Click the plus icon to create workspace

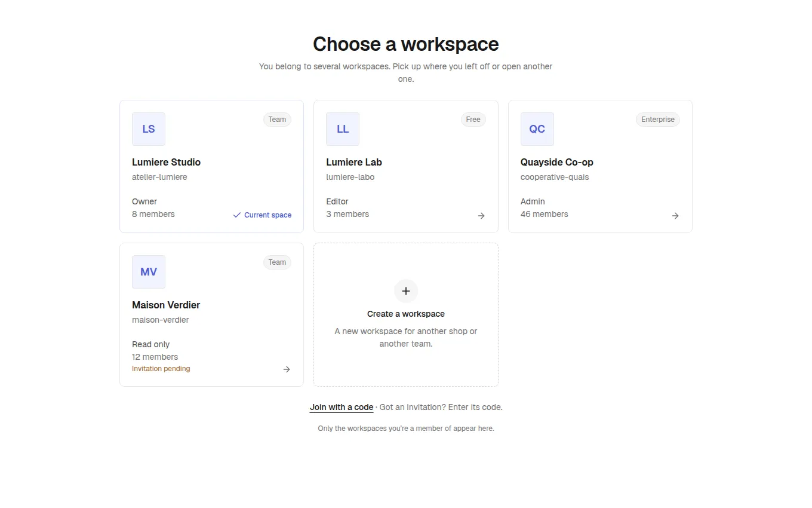[x=406, y=291]
